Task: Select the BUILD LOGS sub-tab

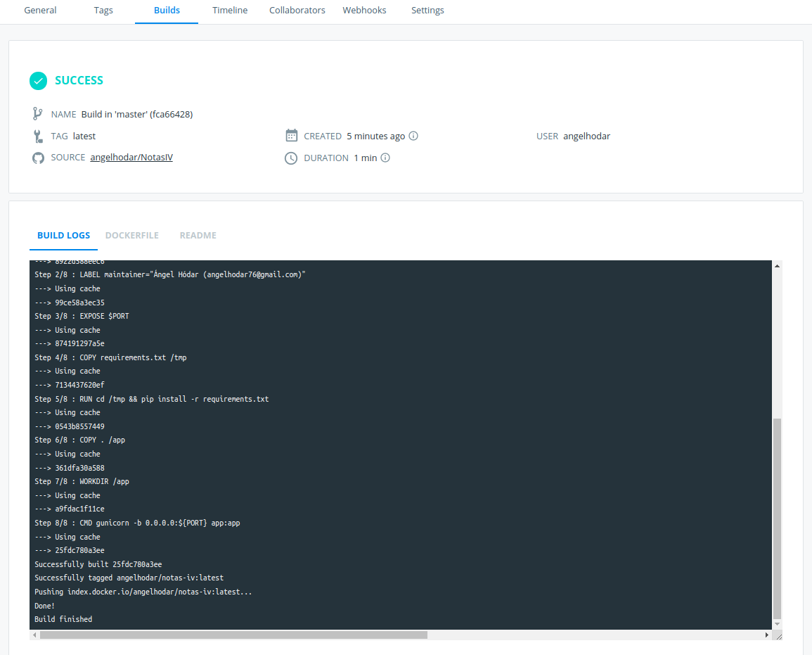Action: (64, 235)
